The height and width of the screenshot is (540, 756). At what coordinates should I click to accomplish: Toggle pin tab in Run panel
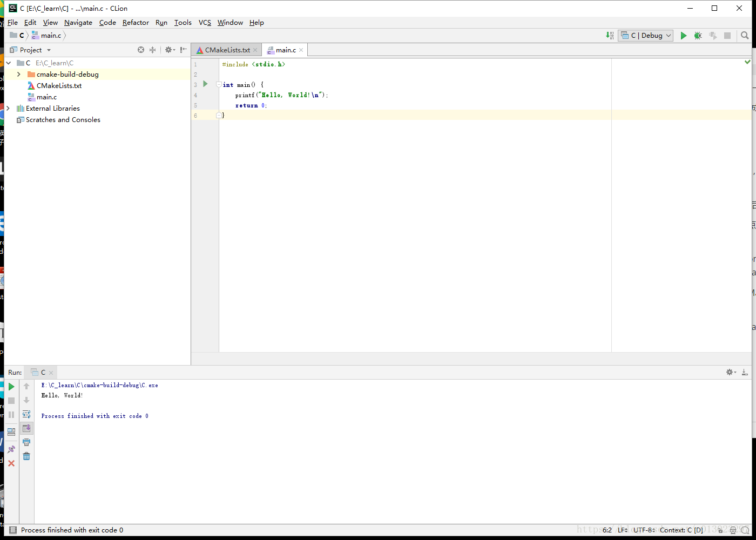point(11,449)
